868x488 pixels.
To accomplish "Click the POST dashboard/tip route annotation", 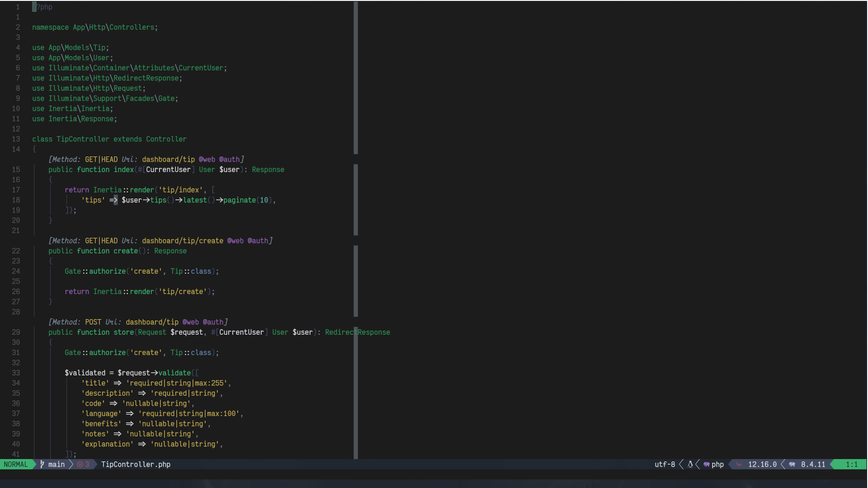I will coord(152,322).
